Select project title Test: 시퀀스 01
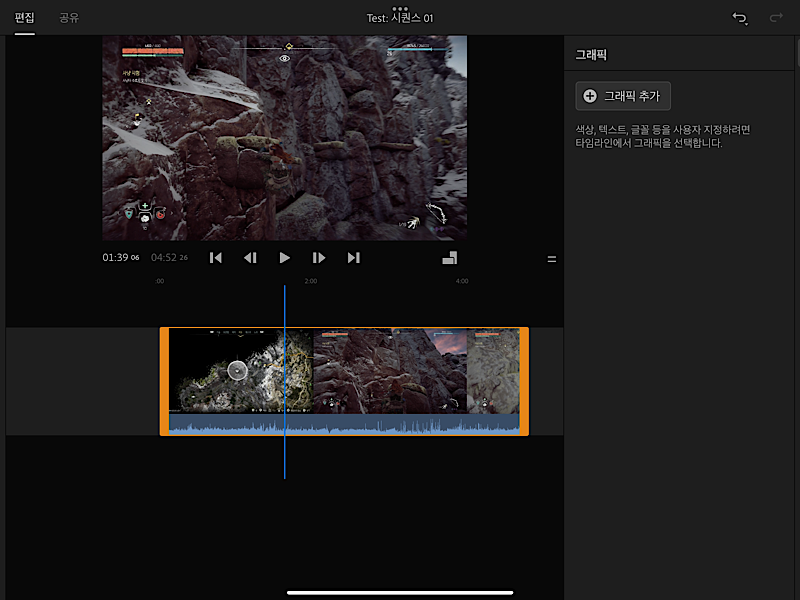The image size is (800, 600). click(x=400, y=18)
